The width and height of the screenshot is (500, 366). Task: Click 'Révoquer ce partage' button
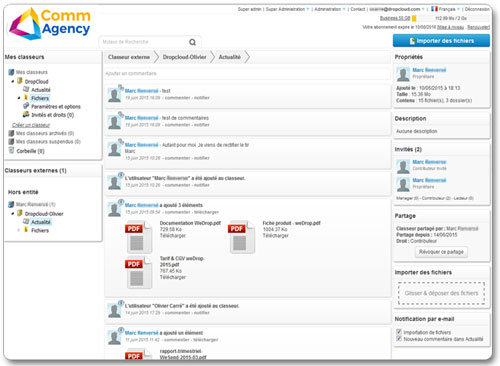(x=441, y=252)
